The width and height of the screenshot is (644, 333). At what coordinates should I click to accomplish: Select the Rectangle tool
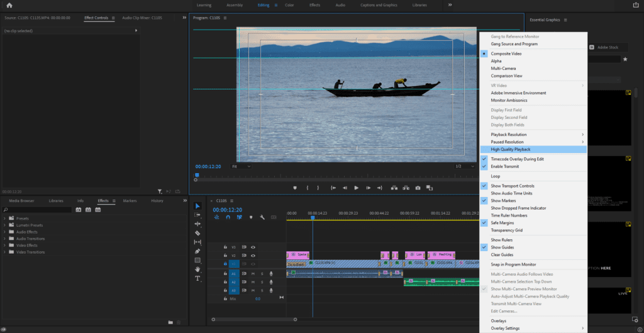[x=197, y=260]
